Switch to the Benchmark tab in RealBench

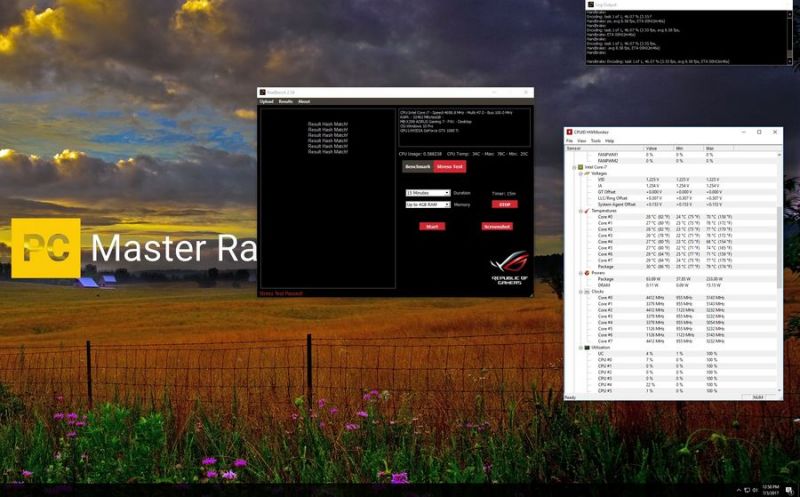[x=418, y=167]
